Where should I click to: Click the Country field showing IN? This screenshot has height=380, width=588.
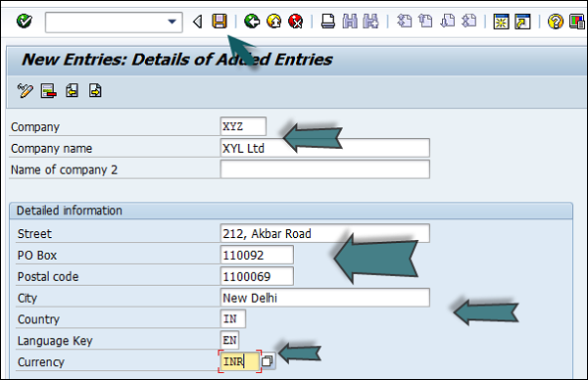(x=233, y=319)
